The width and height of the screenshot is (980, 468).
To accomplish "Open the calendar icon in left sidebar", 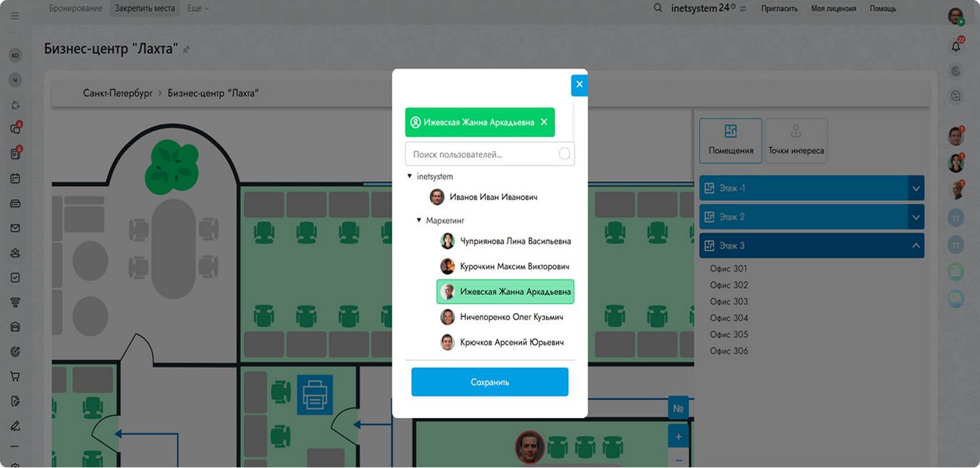I will pos(15,178).
